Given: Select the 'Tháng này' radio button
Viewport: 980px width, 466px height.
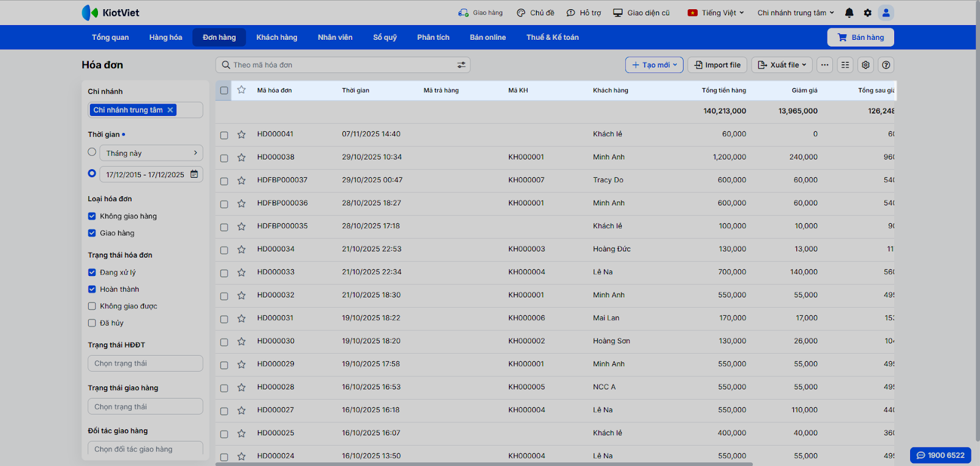Looking at the screenshot, I should click(x=92, y=152).
